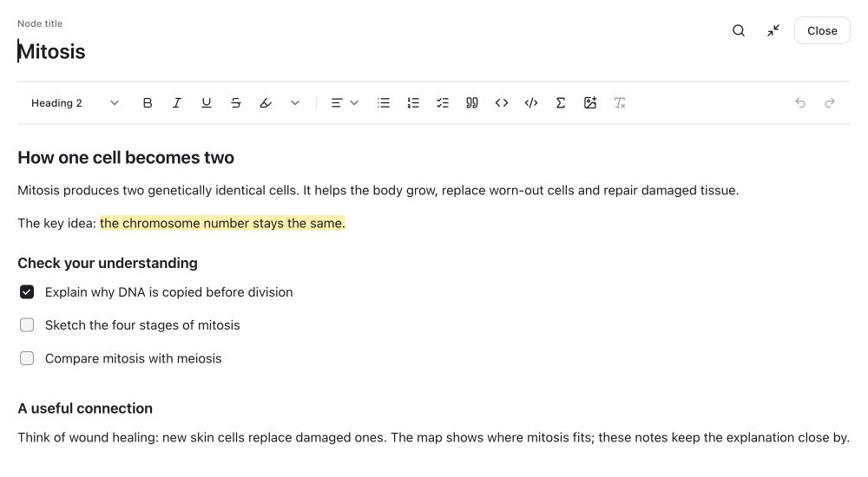Click 'Compare mitosis with meiosis' text
This screenshot has width=868, height=477.
(x=134, y=358)
